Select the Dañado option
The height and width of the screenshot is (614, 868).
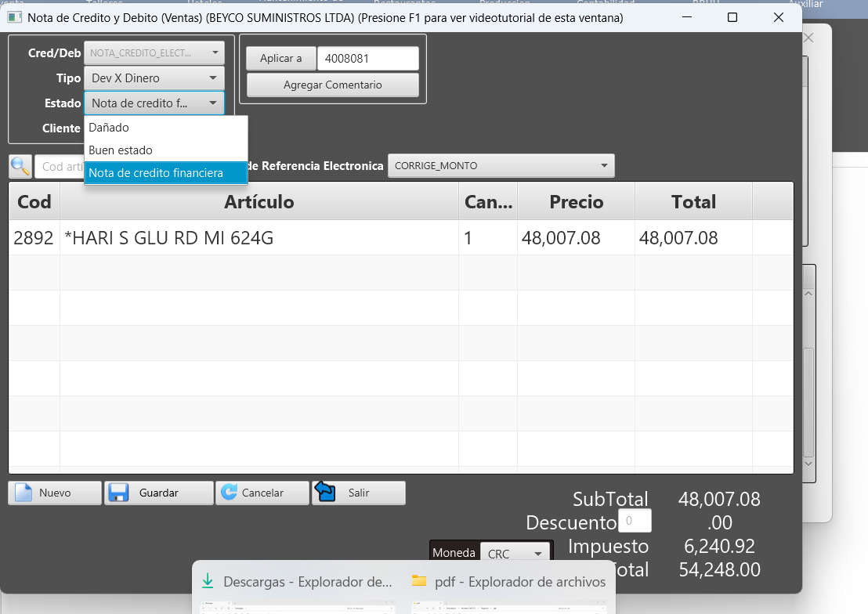pyautogui.click(x=109, y=128)
